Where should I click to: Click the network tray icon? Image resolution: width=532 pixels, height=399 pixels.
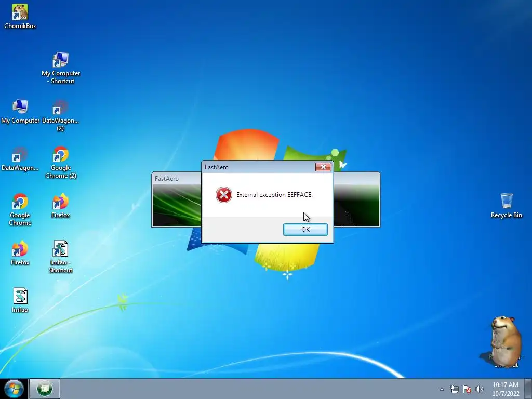(454, 389)
